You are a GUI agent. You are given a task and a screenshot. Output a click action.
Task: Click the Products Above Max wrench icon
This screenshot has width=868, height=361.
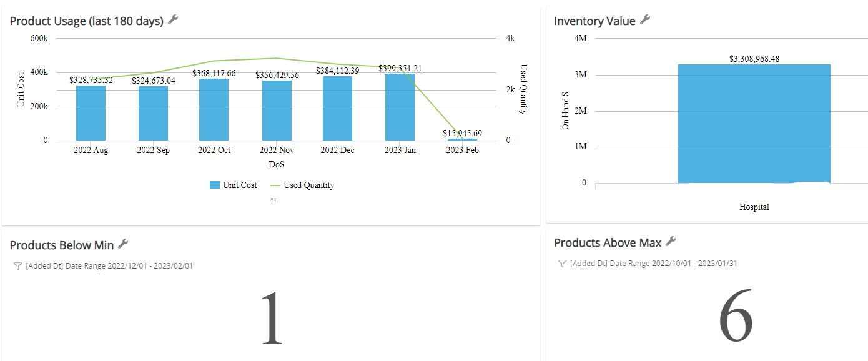tap(671, 241)
